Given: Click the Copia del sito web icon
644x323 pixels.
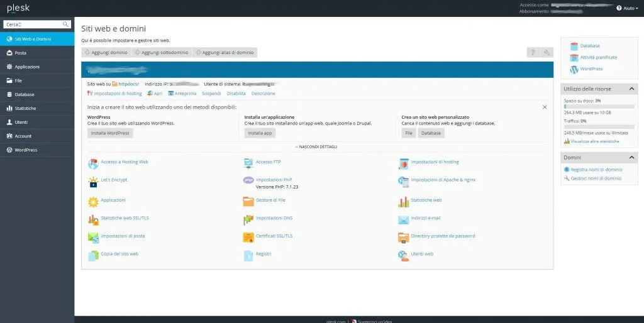Looking at the screenshot, I should point(93,255).
